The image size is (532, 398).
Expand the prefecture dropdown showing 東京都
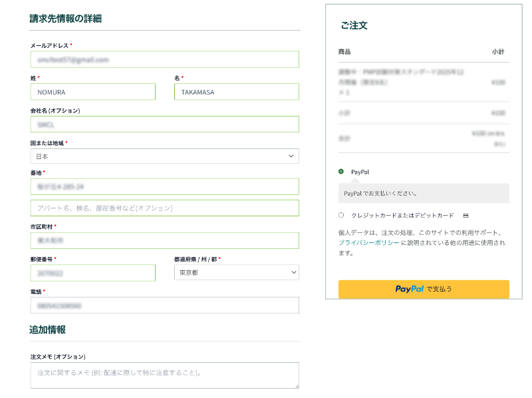point(236,272)
